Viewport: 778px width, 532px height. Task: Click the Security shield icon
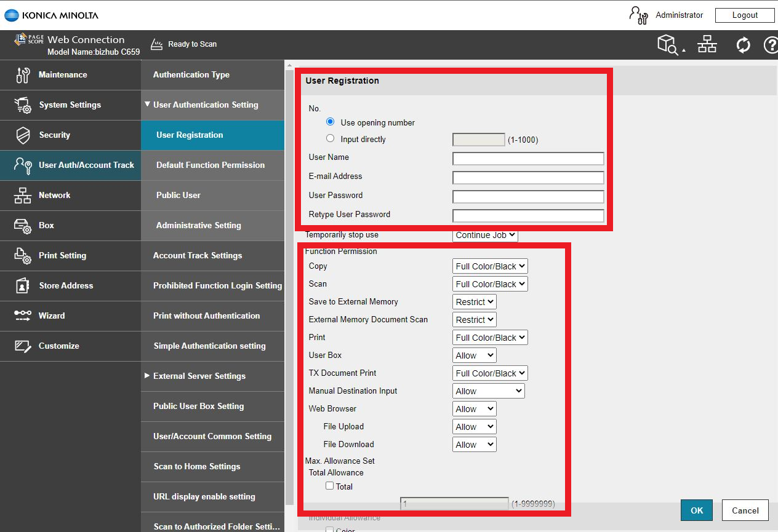[x=23, y=135]
